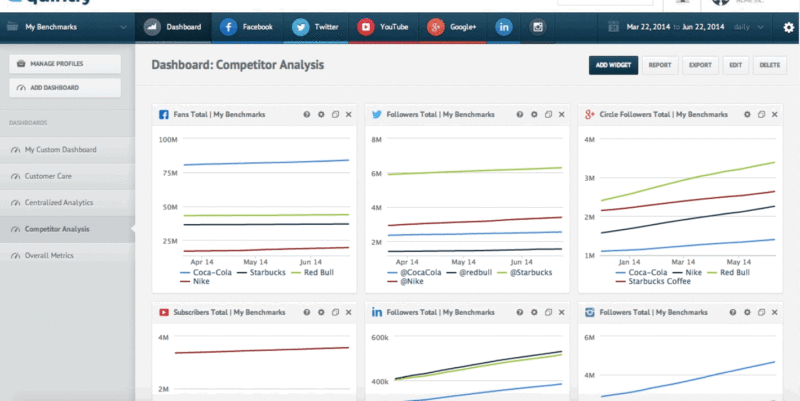Open the global settings gear icon
800x401 pixels.
point(788,28)
